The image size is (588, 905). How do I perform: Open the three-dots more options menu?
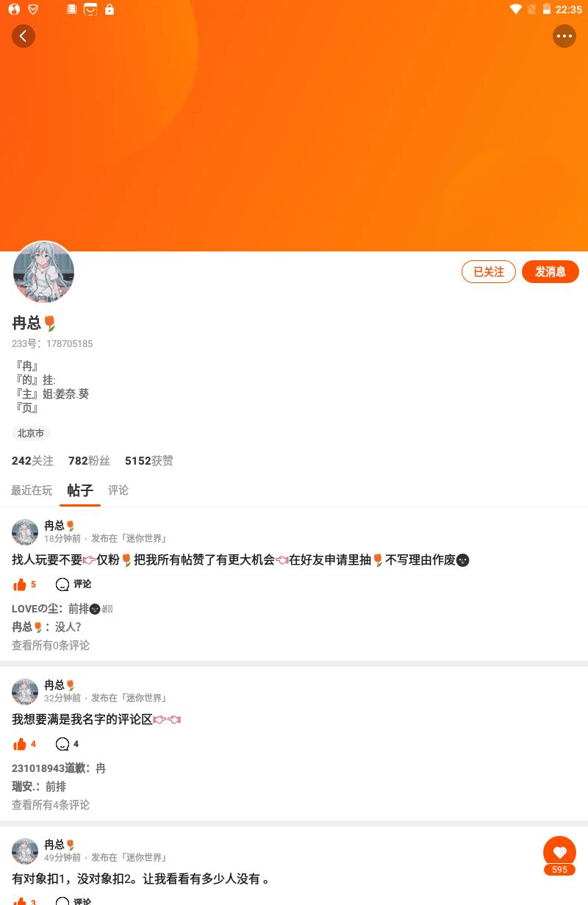[564, 35]
